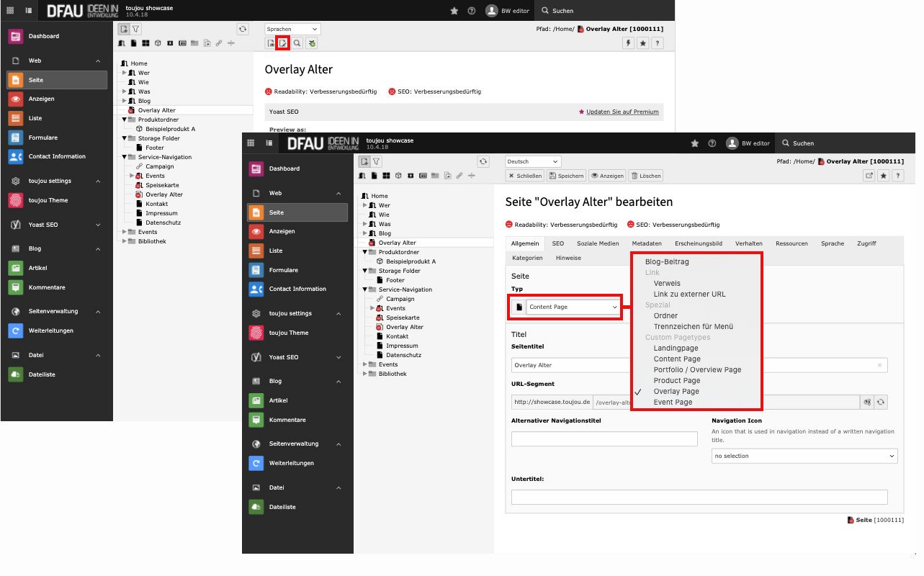This screenshot has width=924, height=576.
Task: Open the Soziale Medien tab
Action: tap(598, 243)
